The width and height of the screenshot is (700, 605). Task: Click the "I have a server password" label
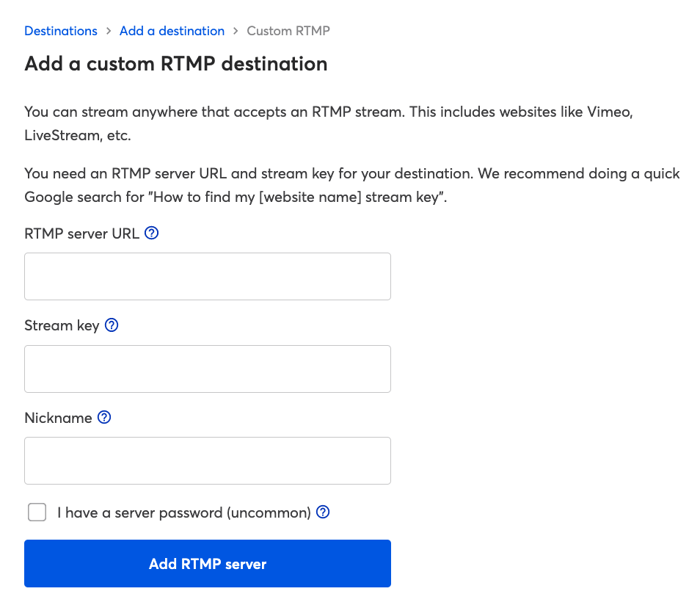(183, 512)
